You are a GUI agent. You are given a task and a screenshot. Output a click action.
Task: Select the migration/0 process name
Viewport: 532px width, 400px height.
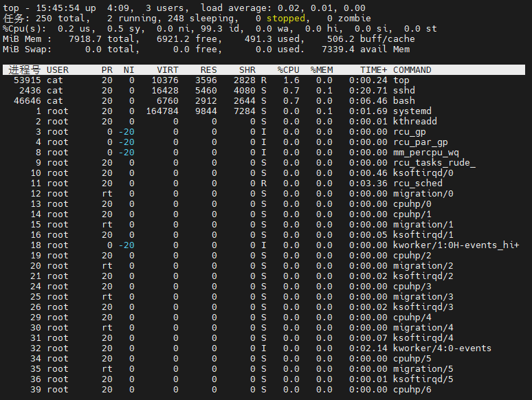(x=423, y=194)
